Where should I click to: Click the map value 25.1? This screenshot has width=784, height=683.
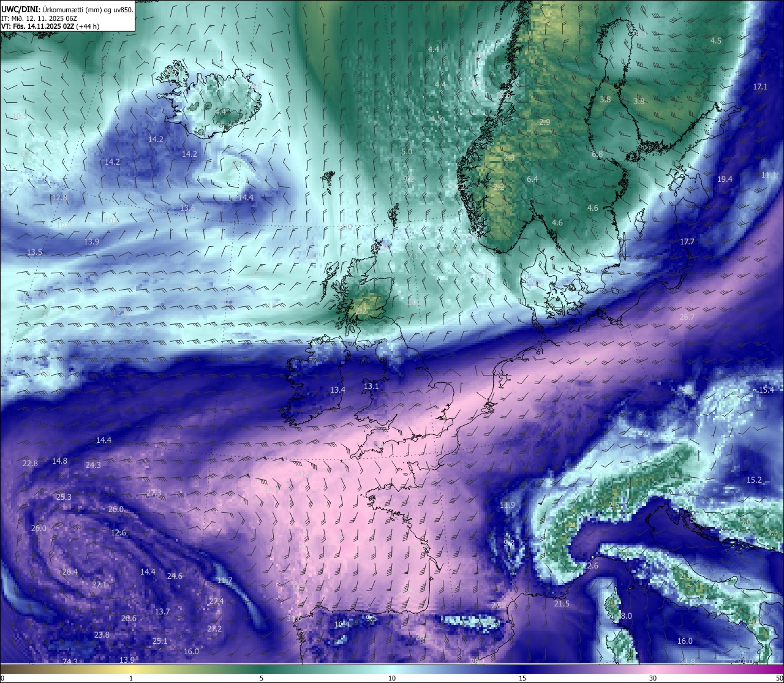[159, 641]
